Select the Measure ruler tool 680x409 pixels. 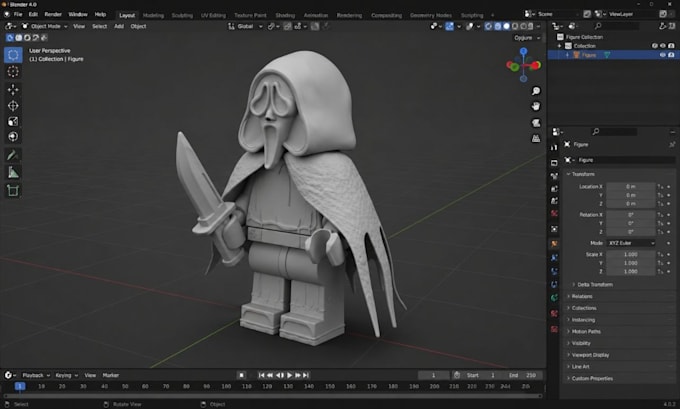(13, 173)
